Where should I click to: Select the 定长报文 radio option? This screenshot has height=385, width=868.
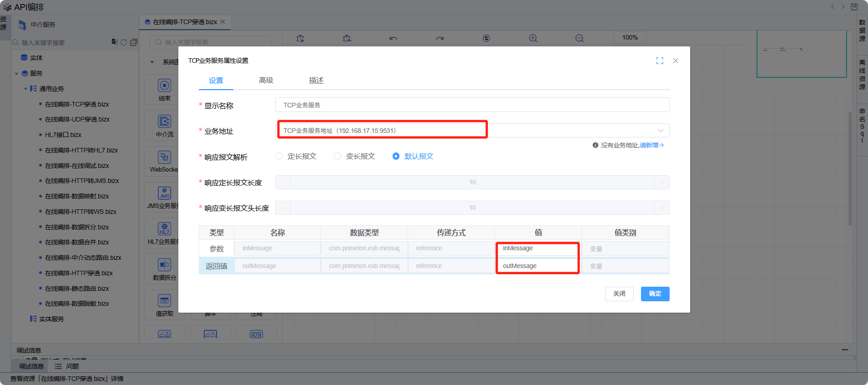point(279,157)
